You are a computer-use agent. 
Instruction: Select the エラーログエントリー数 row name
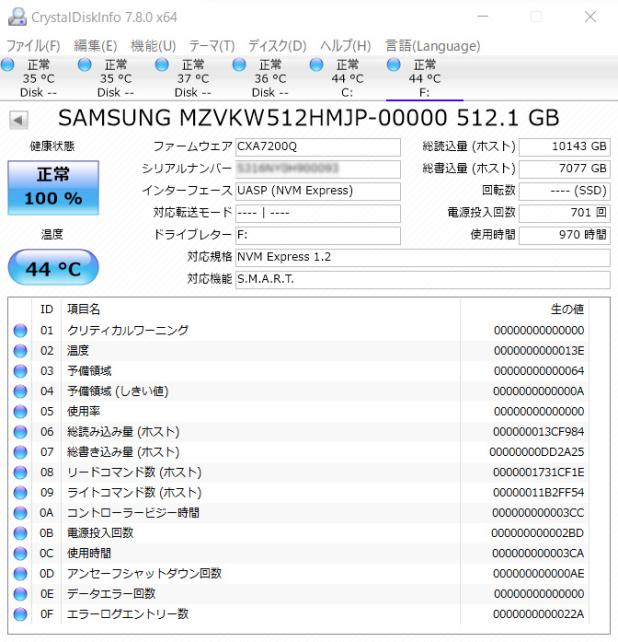pyautogui.click(x=128, y=614)
